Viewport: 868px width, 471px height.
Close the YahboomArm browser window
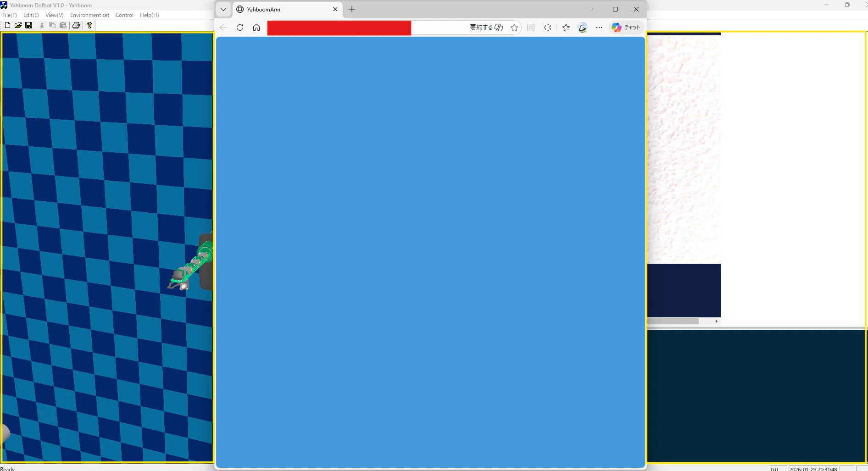tap(636, 9)
